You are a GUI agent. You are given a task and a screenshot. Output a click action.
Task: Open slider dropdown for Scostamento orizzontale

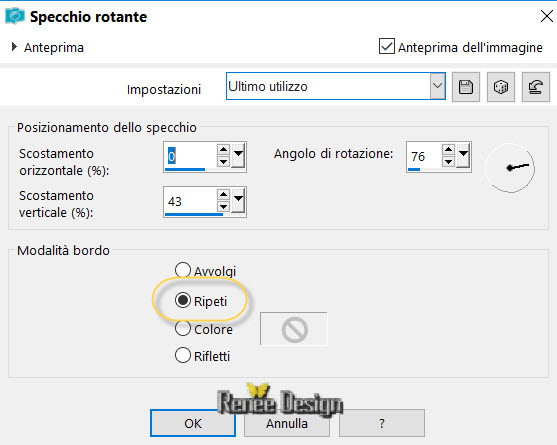coord(238,155)
